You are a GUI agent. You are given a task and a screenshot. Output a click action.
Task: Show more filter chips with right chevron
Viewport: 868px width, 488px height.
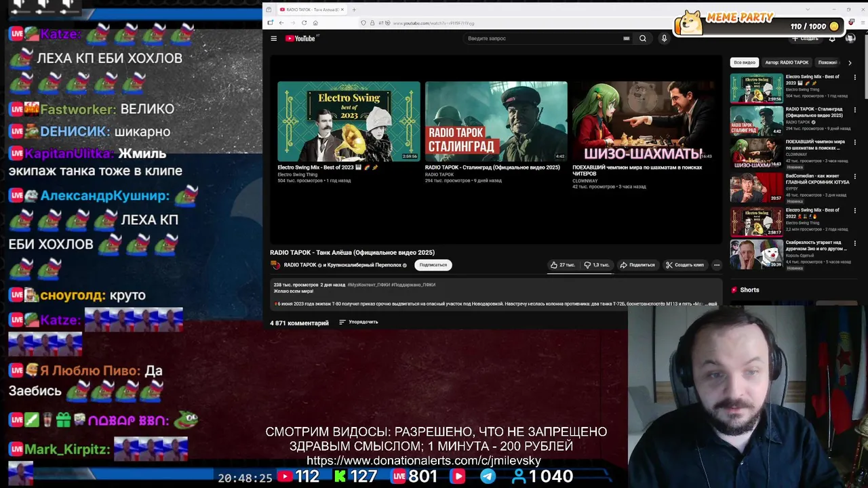850,62
